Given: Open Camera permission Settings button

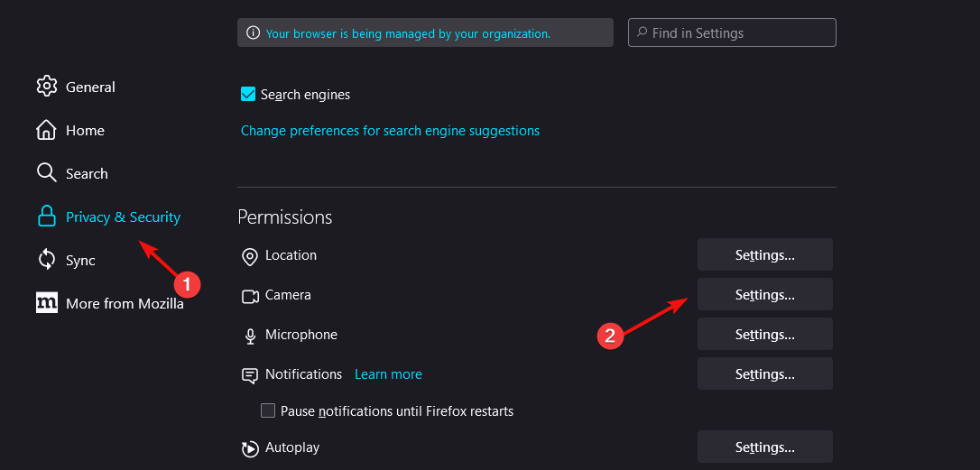Looking at the screenshot, I should [765, 294].
